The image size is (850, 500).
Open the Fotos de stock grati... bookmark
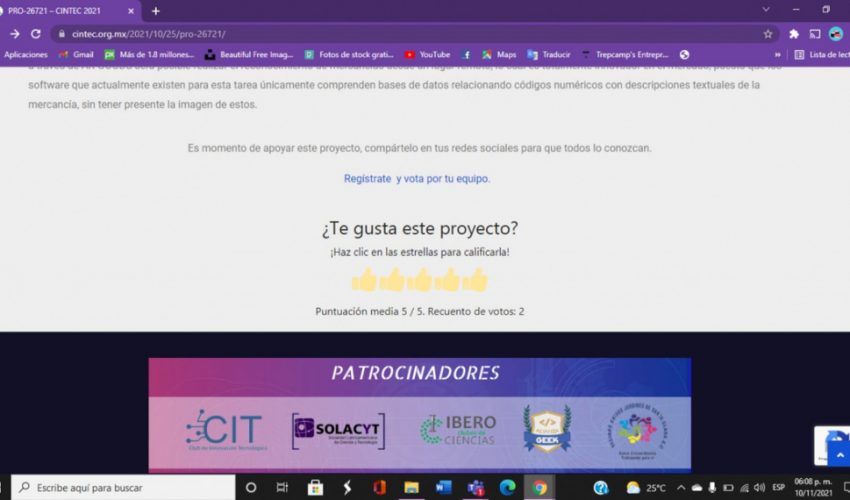[x=349, y=55]
